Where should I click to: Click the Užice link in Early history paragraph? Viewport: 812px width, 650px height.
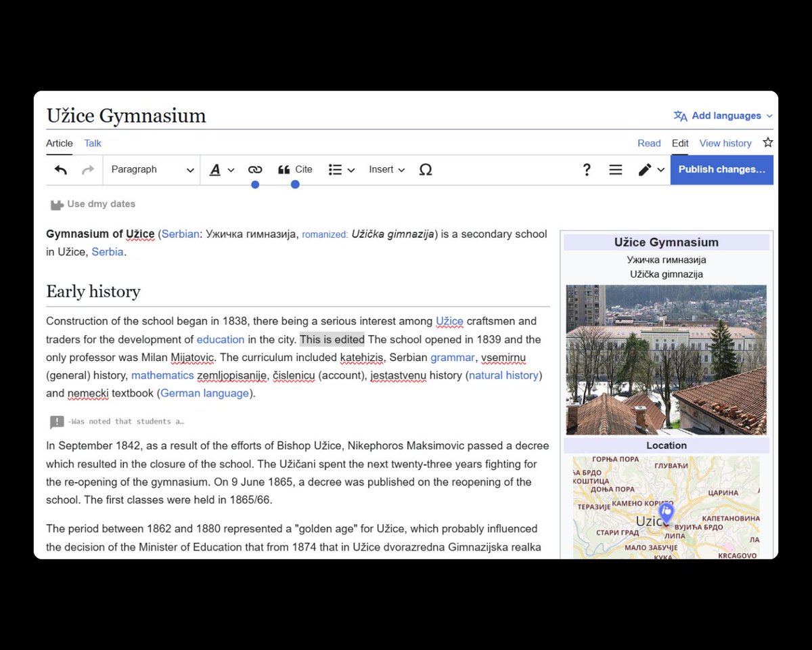449,322
